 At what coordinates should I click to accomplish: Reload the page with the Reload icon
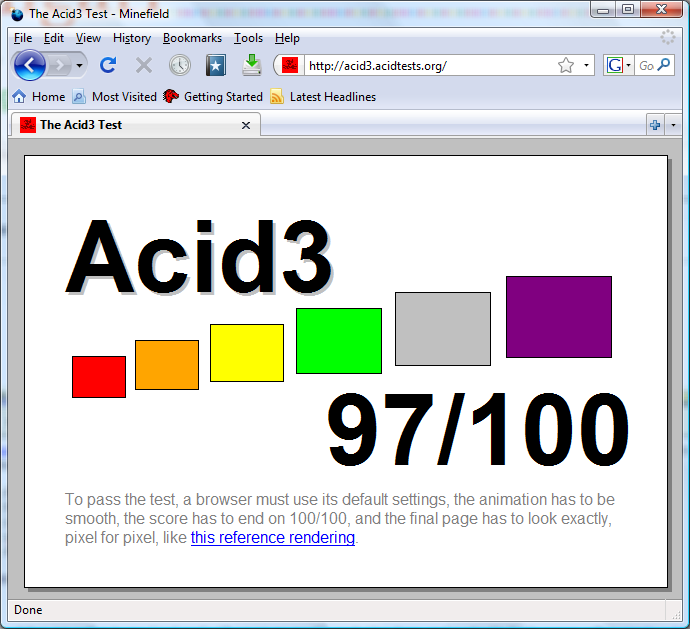[108, 66]
